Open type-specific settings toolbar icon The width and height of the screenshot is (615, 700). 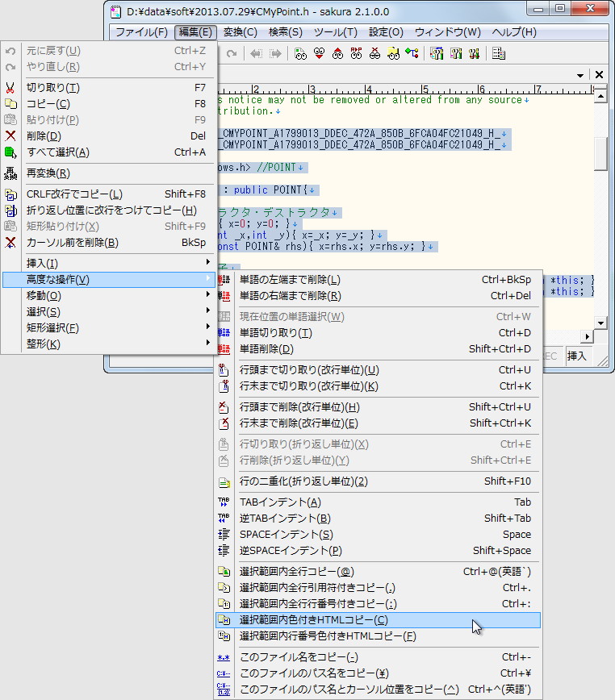tap(455, 54)
